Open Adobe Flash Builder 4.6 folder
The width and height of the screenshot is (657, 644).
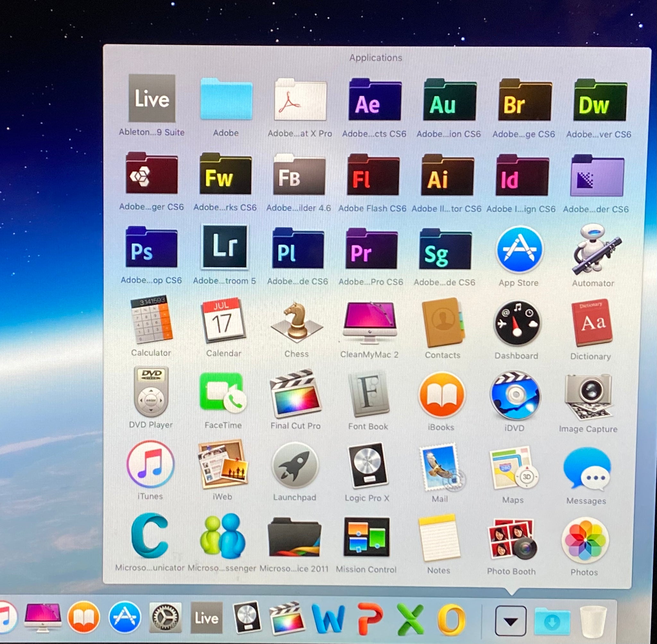pyautogui.click(x=299, y=174)
